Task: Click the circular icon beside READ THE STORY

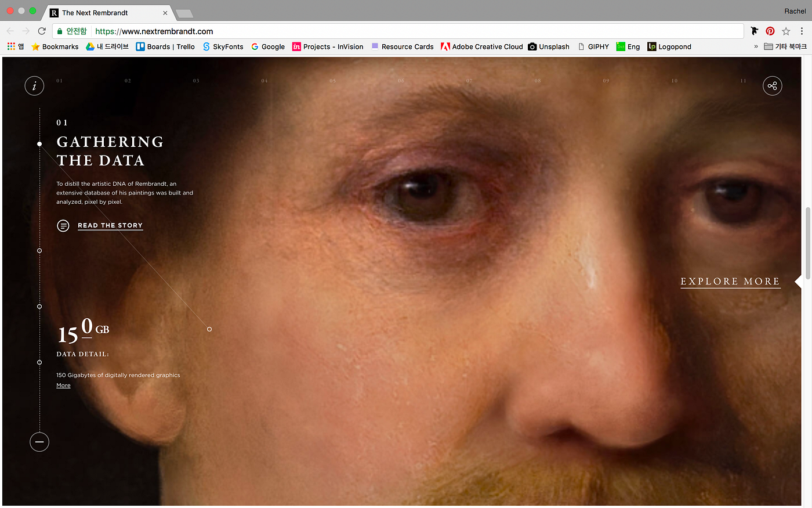Action: (63, 225)
